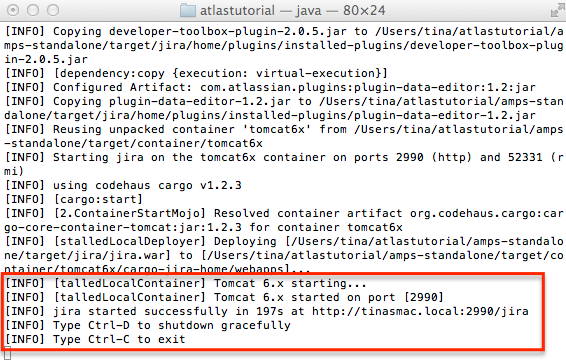566x363 pixels.
Task: Click the red close window button
Action: [13, 10]
